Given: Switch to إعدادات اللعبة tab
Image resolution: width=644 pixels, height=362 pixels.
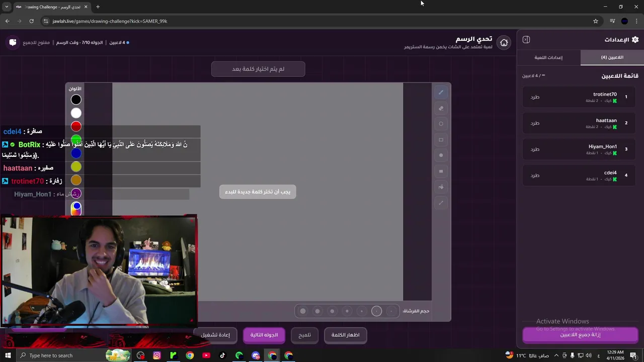Looking at the screenshot, I should point(548,57).
